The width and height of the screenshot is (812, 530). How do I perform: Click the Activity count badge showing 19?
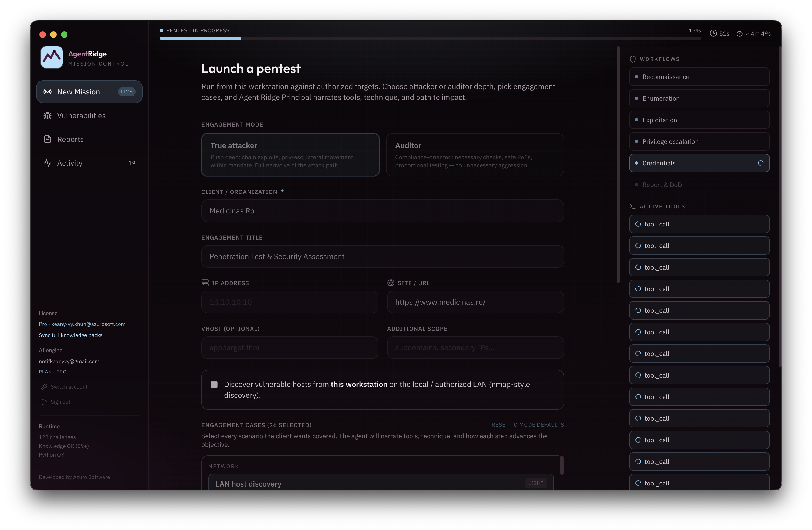click(132, 163)
